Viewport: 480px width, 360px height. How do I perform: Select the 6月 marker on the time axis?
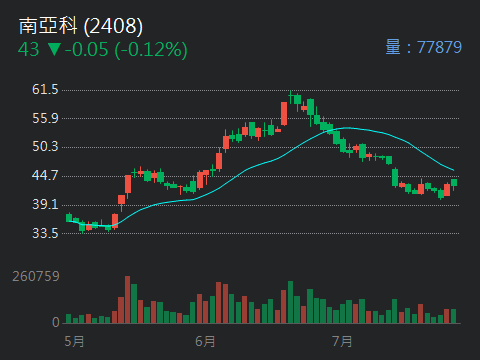[205, 341]
